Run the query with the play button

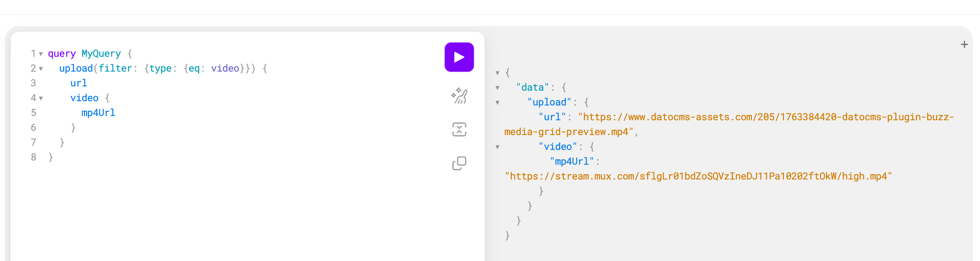(x=459, y=57)
